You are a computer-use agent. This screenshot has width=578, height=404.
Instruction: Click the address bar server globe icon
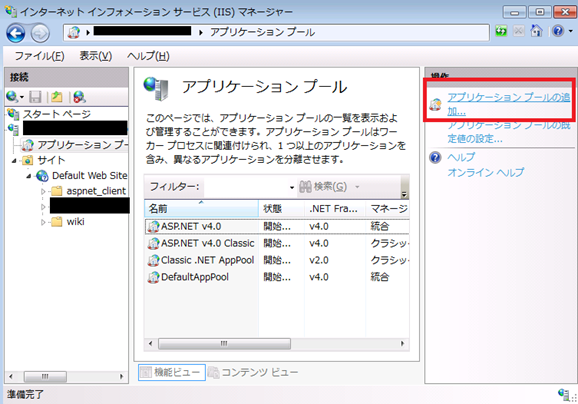[x=74, y=32]
